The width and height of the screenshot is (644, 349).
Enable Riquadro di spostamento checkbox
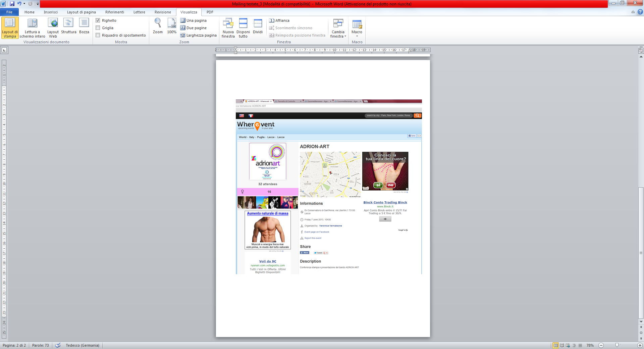point(98,35)
